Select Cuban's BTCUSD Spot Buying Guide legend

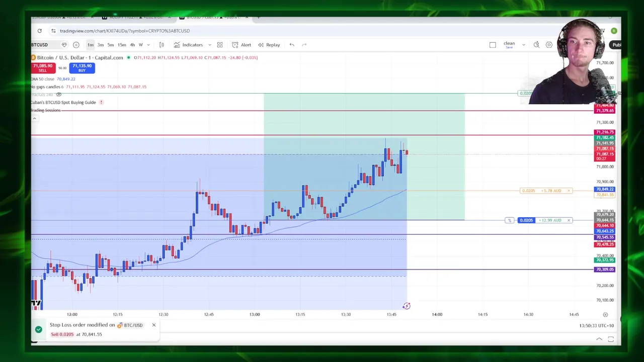pyautogui.click(x=63, y=103)
